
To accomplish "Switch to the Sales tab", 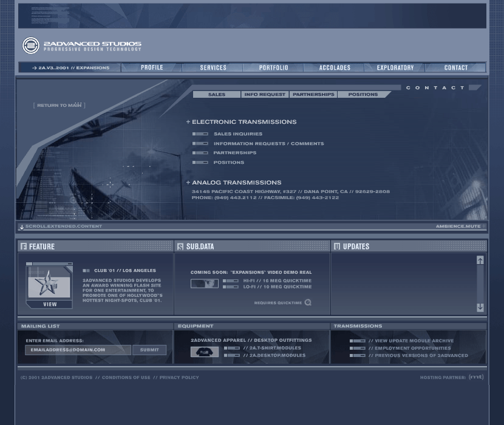I will [217, 95].
